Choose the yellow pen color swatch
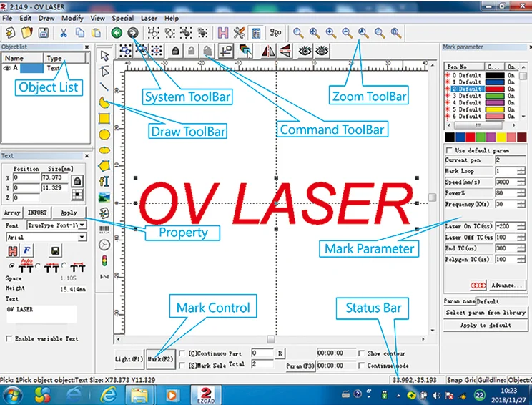Screen dimensions: 532x405 point(501,137)
